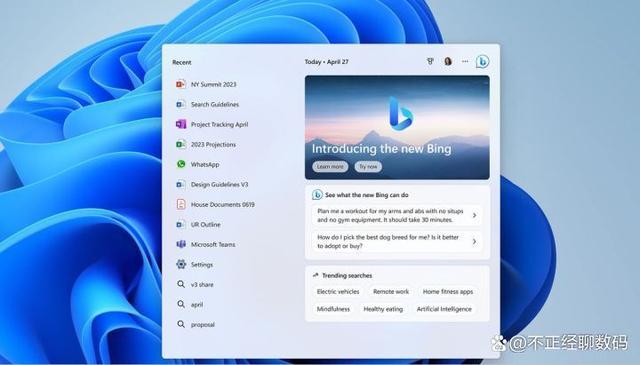Open the 'Plan me a workout' prompt text
Image resolution: width=640 pixels, height=365 pixels.
tap(390, 215)
